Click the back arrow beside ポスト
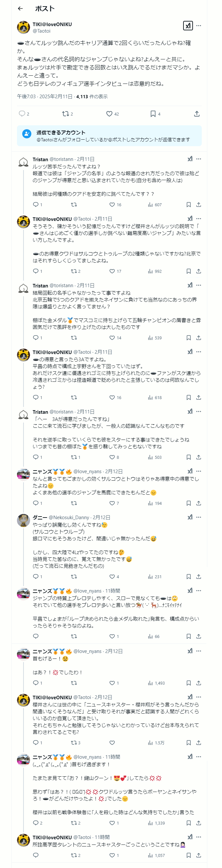The image size is (222, 868). tap(21, 8)
